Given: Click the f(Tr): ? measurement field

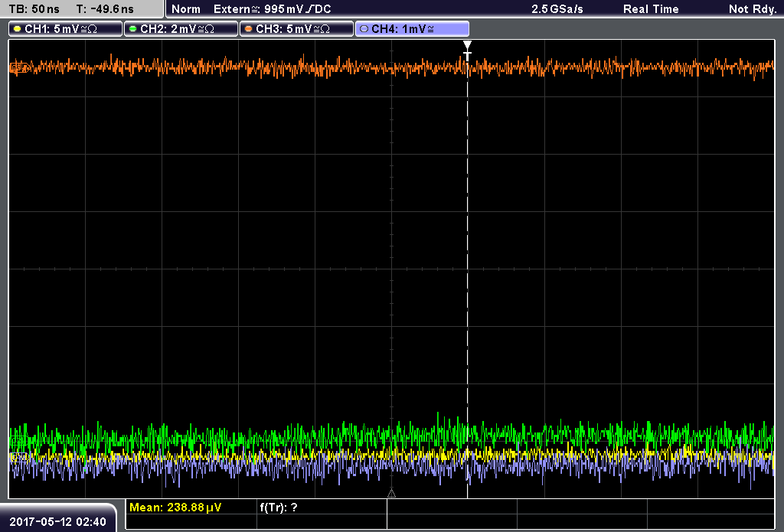Looking at the screenshot, I should 279,508.
